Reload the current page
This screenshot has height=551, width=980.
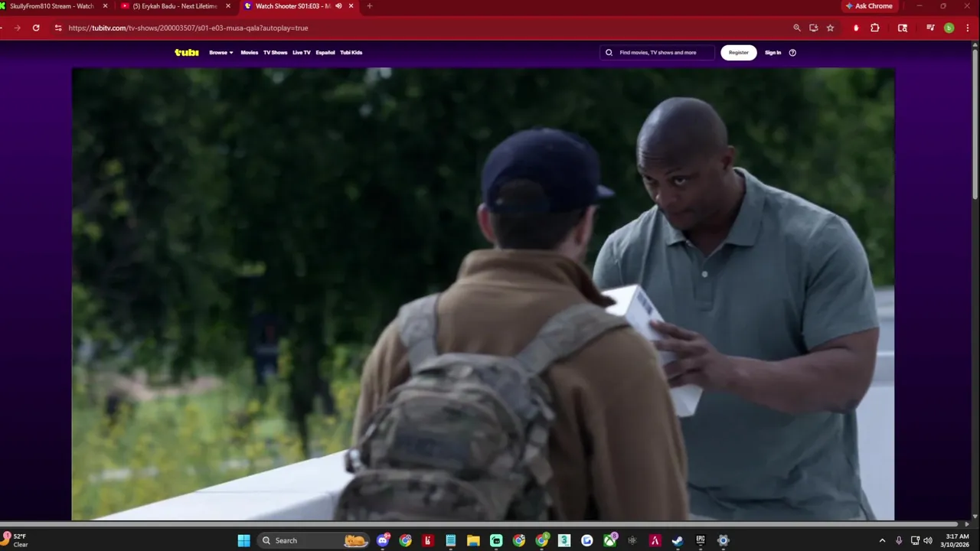(x=36, y=28)
